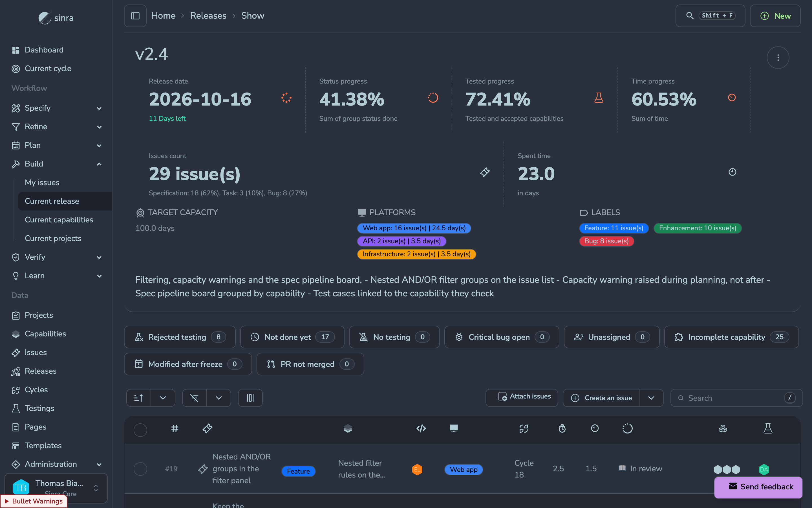Open the Thomas Bia... account switcher

point(56,488)
